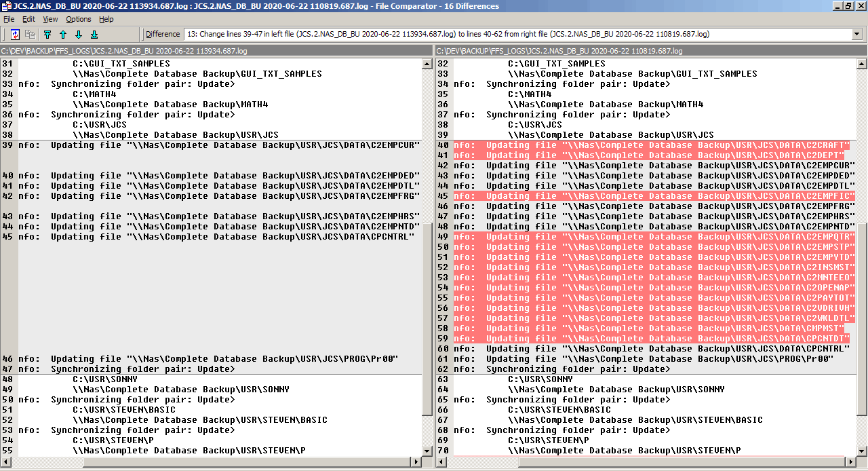The image size is (868, 471).
Task: Open the View menu
Action: (x=50, y=19)
